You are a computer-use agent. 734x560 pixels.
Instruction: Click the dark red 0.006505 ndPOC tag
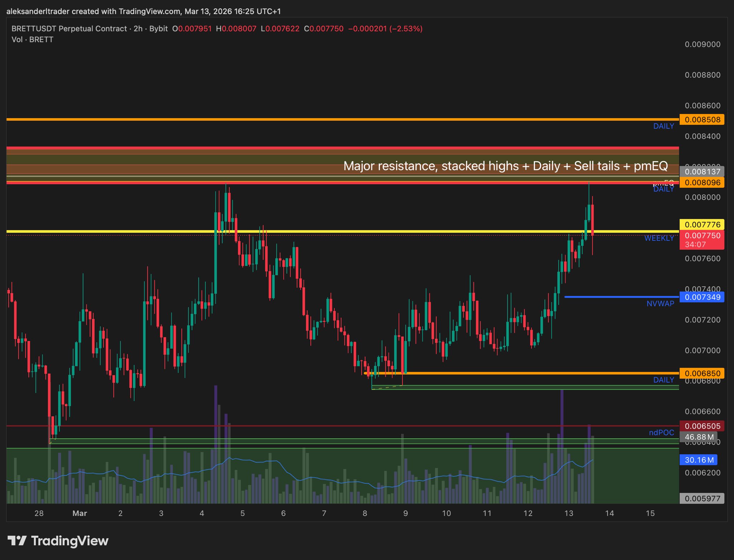click(702, 426)
